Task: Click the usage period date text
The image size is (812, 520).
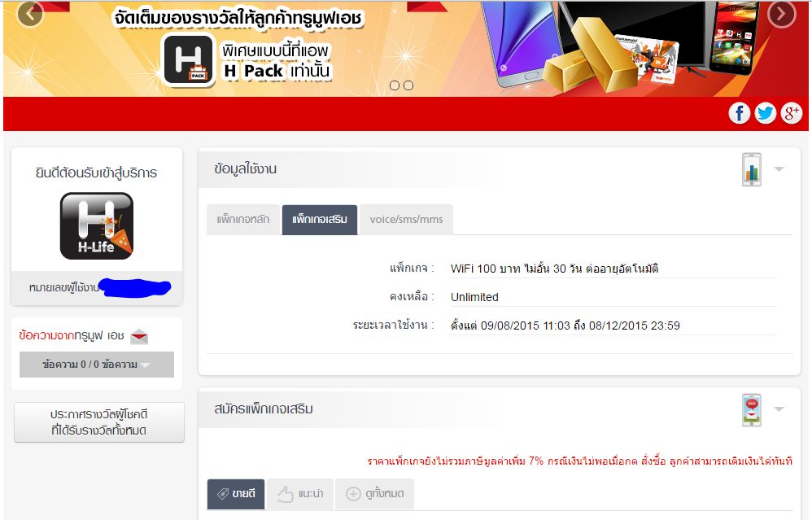Action: pyautogui.click(x=565, y=326)
